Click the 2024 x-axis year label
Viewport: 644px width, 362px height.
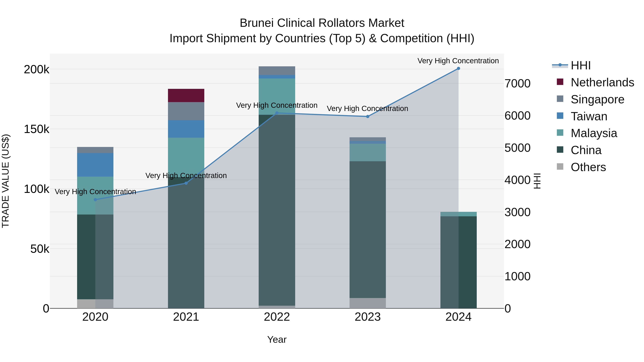458,317
